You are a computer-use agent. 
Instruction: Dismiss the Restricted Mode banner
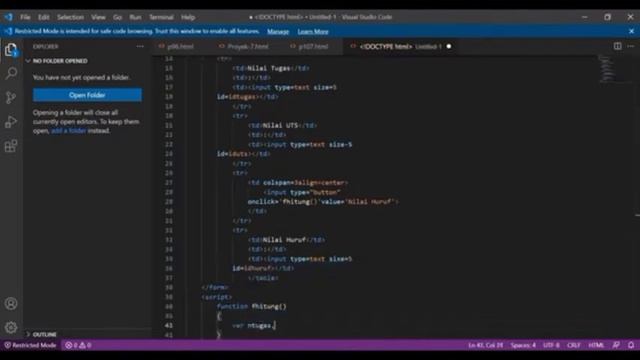click(x=631, y=31)
